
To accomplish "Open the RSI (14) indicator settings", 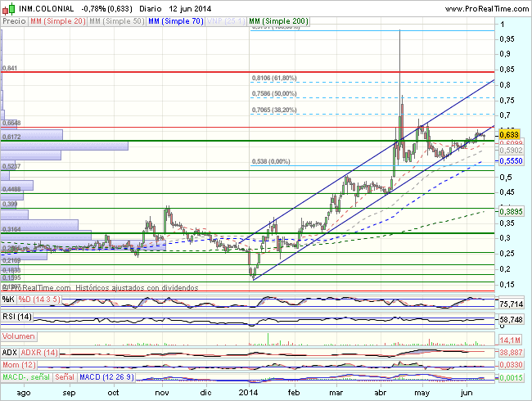I will (x=17, y=317).
